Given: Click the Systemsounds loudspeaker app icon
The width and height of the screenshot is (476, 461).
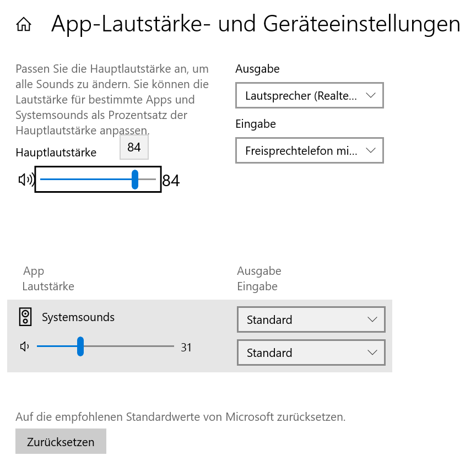Looking at the screenshot, I should coord(25,317).
